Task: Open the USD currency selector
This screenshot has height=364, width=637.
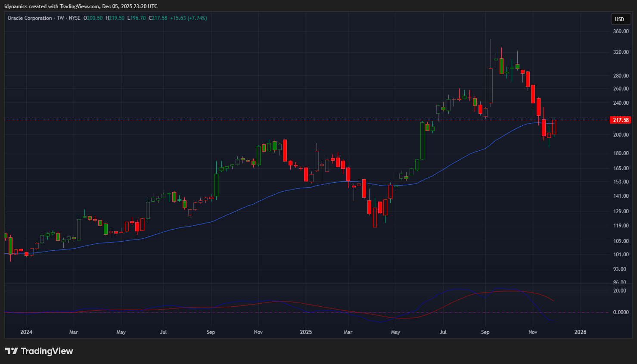Action: point(619,19)
